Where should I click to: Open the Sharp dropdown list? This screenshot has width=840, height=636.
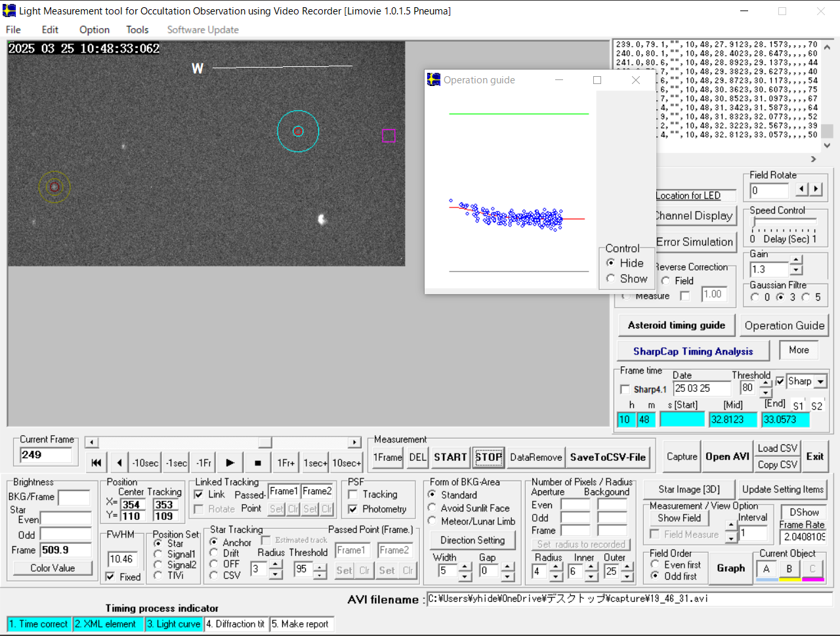point(820,381)
